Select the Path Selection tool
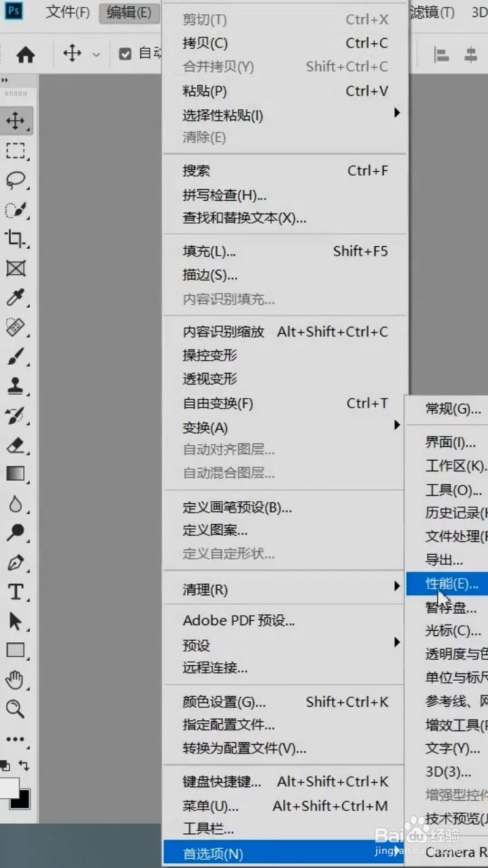Viewport: 488px width, 868px height. point(16,620)
